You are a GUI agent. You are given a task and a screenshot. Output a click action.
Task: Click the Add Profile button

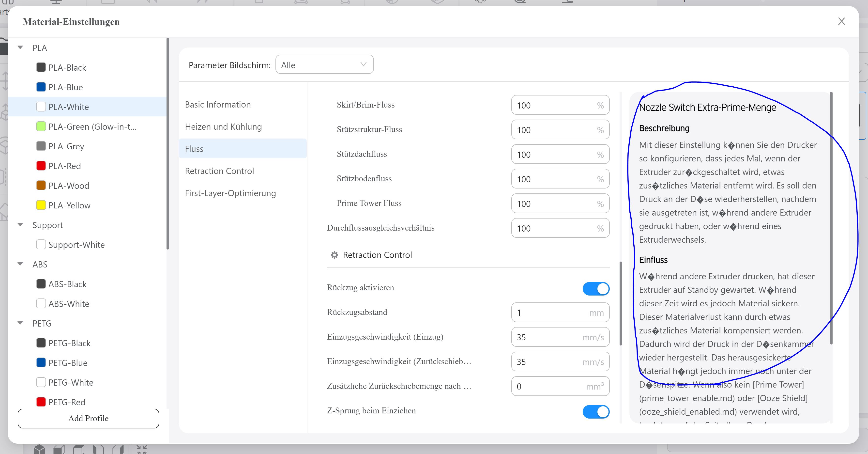coord(88,418)
